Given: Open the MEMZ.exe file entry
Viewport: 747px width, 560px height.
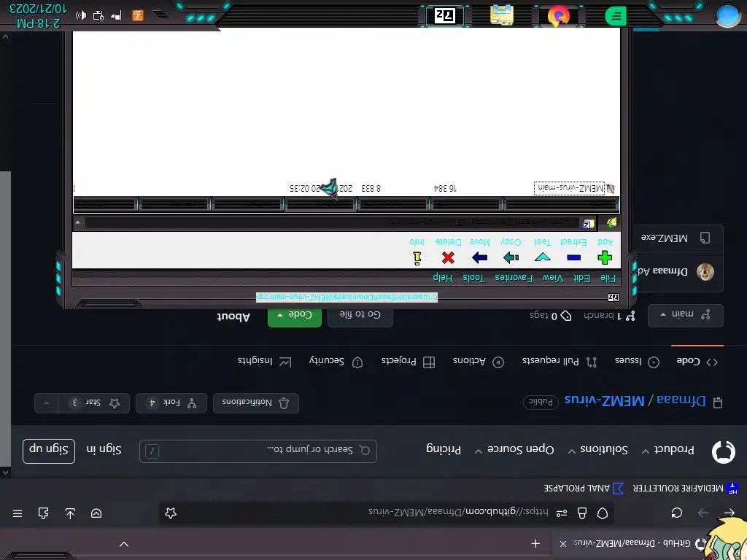Looking at the screenshot, I should click(x=664, y=238).
